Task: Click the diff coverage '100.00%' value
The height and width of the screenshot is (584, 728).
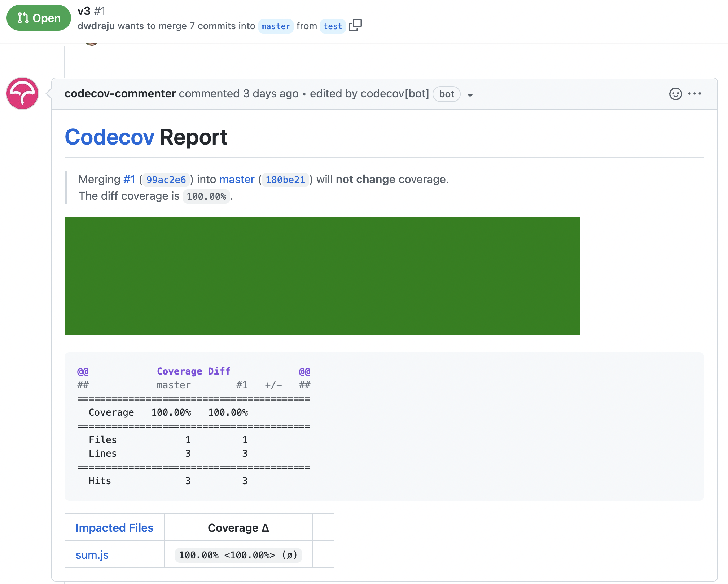Action: click(x=206, y=196)
